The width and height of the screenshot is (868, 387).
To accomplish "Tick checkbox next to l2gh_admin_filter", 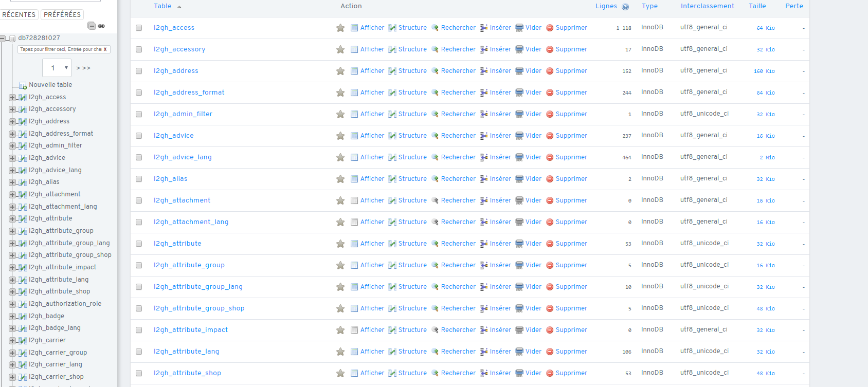I will pos(139,114).
